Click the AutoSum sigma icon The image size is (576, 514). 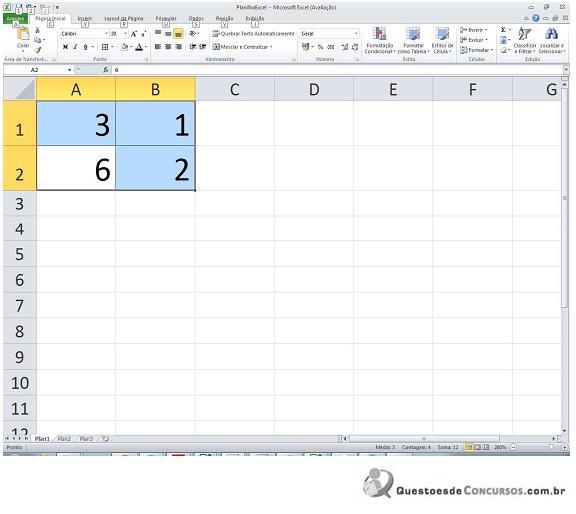tap(504, 30)
